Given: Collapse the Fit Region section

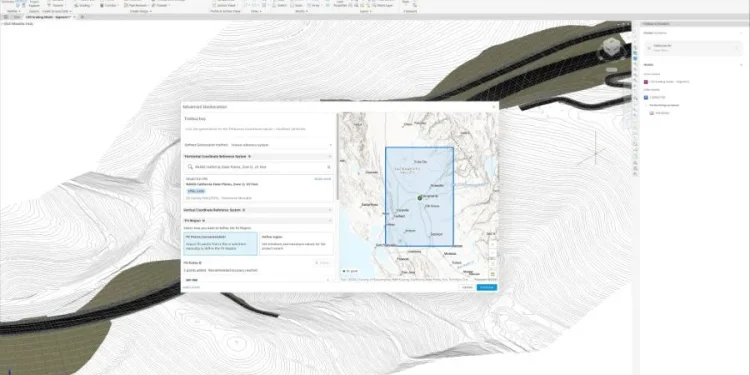Looking at the screenshot, I should point(330,221).
